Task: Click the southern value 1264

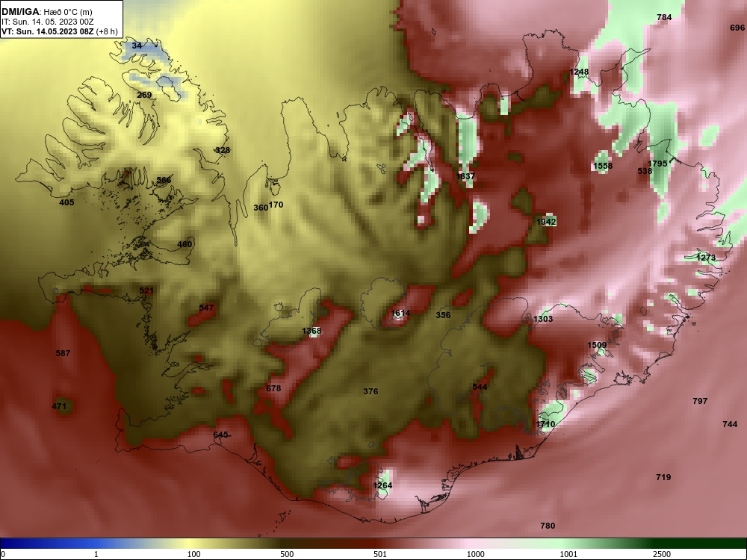Action: coord(382,485)
